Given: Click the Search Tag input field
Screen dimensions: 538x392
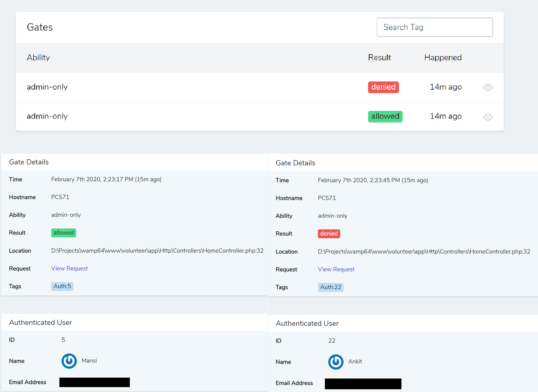Looking at the screenshot, I should tap(435, 27).
